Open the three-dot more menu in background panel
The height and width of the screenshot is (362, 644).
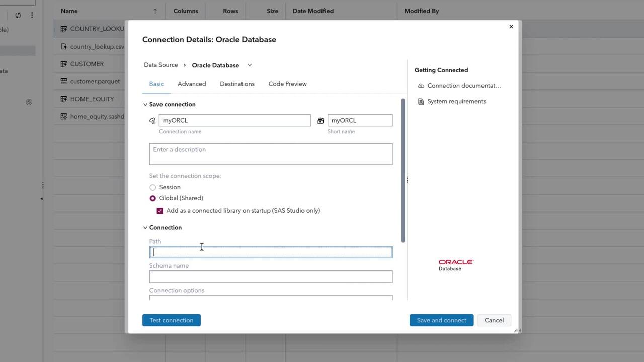pos(32,15)
